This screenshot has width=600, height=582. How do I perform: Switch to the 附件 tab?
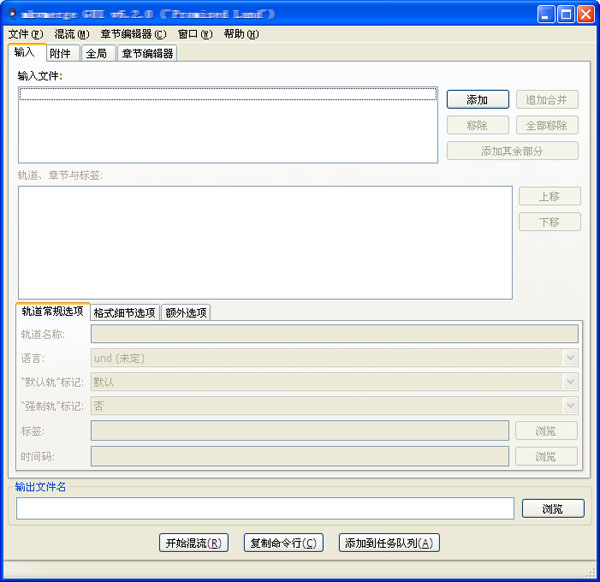[x=63, y=54]
